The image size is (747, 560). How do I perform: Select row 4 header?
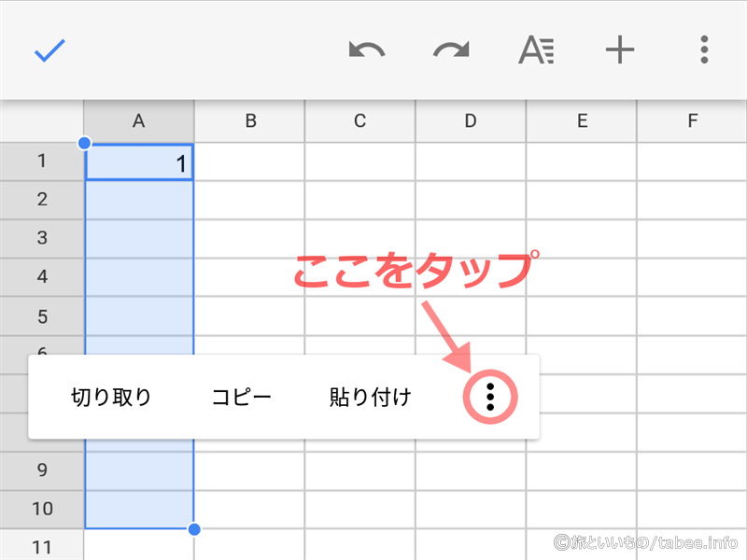(x=42, y=277)
